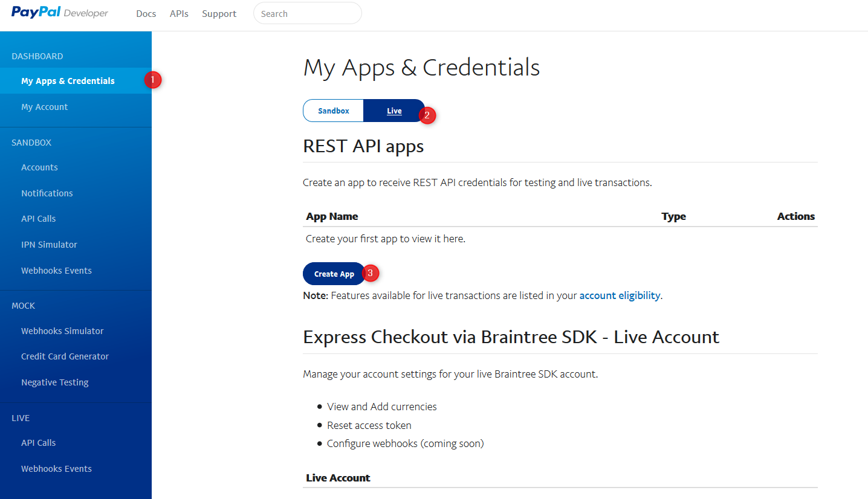Click the Actions column header
The height and width of the screenshot is (499, 868).
pyautogui.click(x=796, y=216)
